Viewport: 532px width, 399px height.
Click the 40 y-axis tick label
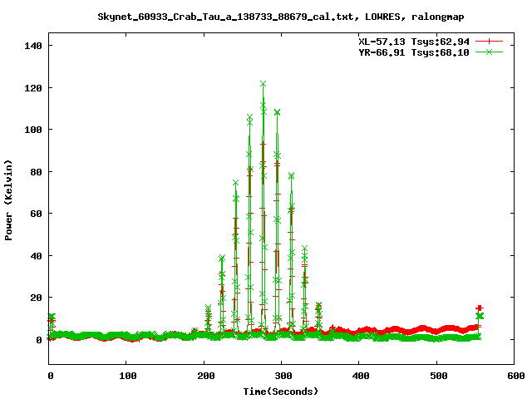37,256
